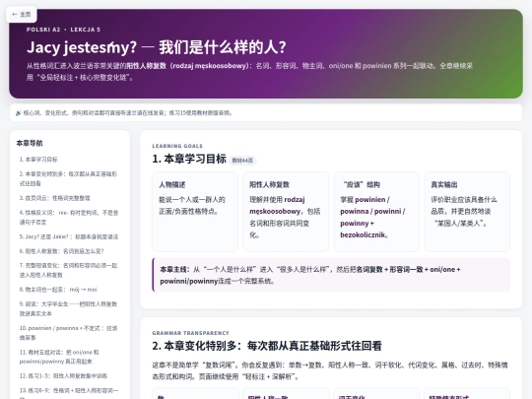Click the Jacy jesteśmy? page title
This screenshot has height=399, width=532.
(157, 47)
